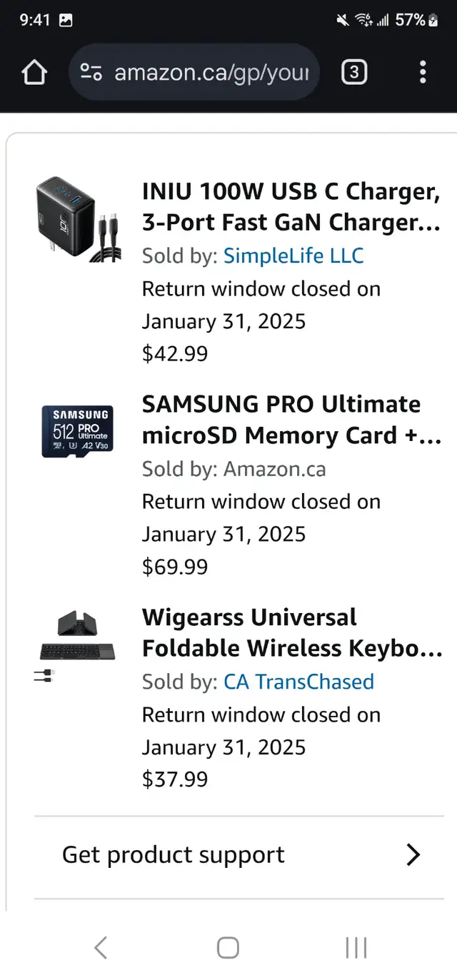
Task: Tap the Android home navigation button
Action: coord(228,947)
